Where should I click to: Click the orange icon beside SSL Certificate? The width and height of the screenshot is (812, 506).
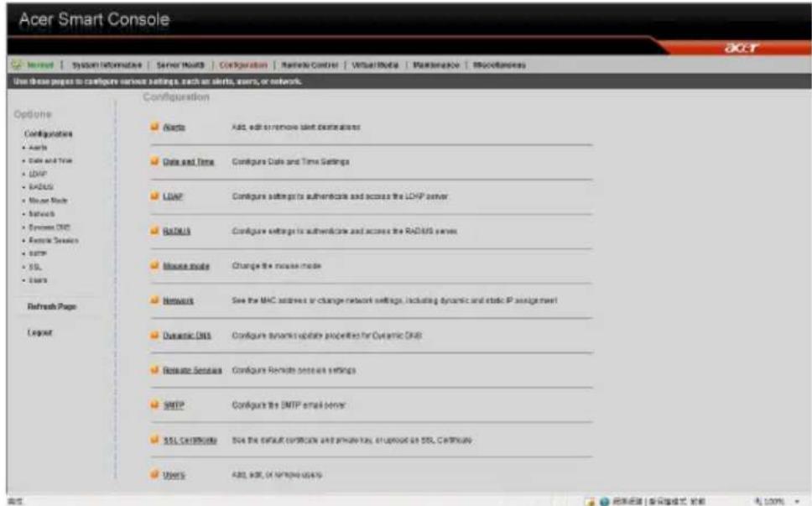point(154,439)
